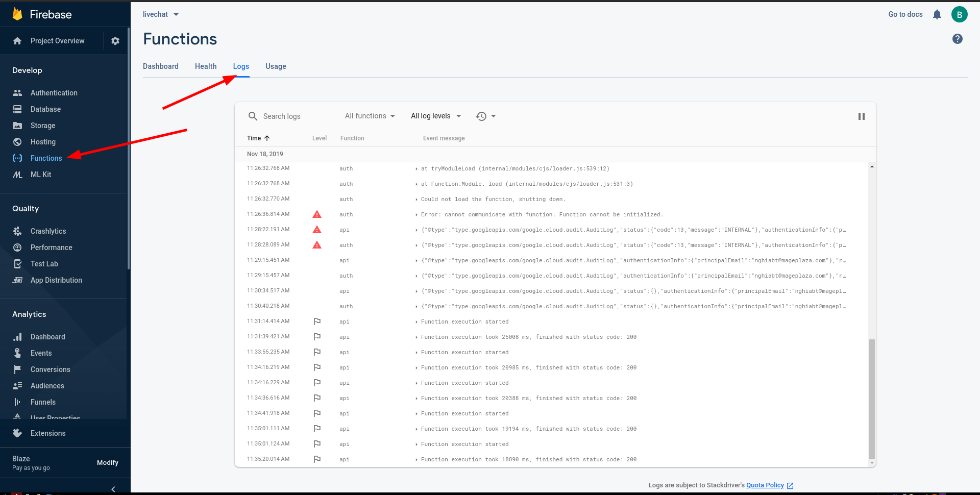
Task: Open Project Overview home icon
Action: [17, 41]
